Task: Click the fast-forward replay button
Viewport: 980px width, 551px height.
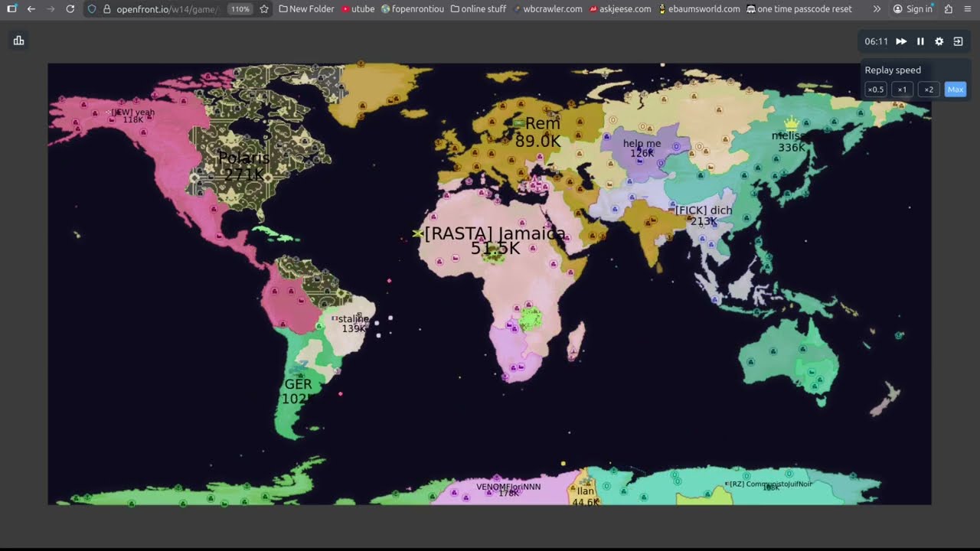Action: [901, 41]
